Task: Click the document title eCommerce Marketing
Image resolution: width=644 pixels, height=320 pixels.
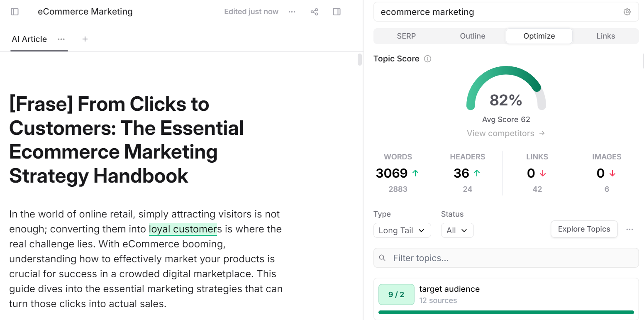Action: [85, 12]
